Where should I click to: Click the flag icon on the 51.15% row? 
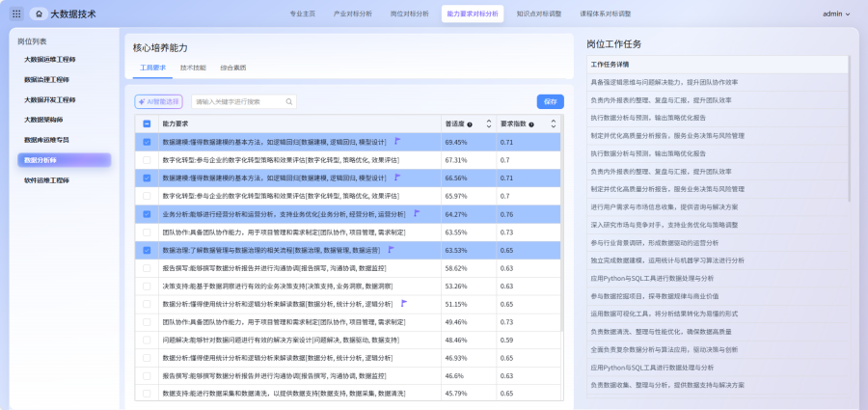[x=402, y=303]
